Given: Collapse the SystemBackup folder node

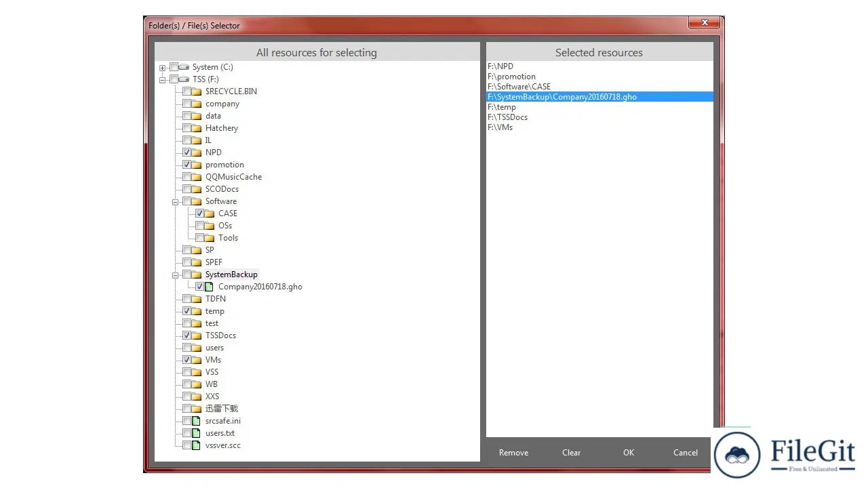Looking at the screenshot, I should pos(175,275).
